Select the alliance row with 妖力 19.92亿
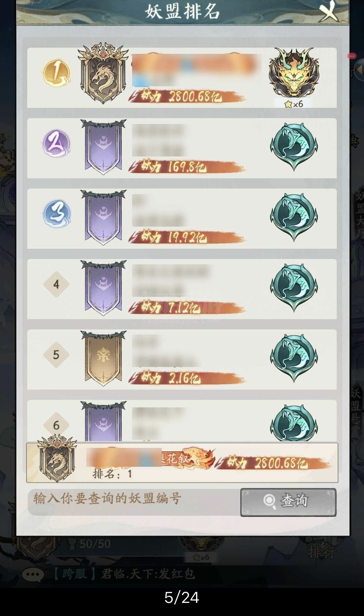Image resolution: width=364 pixels, height=616 pixels. coord(182,219)
